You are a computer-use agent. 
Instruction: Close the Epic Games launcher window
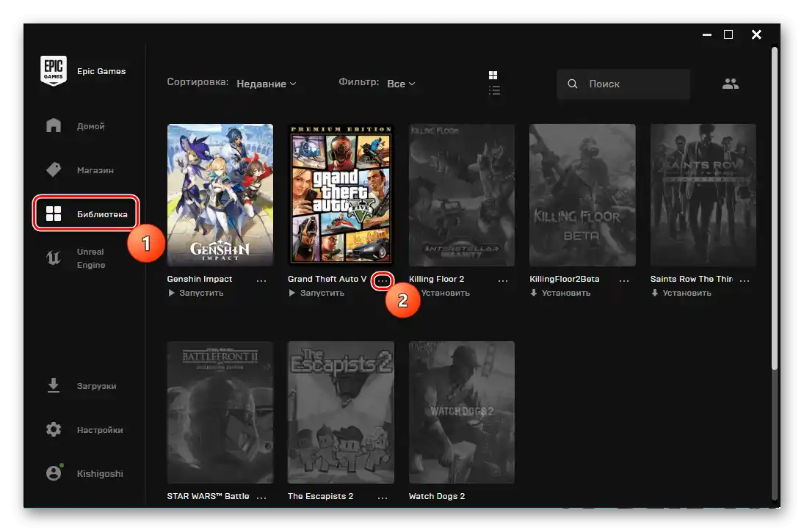[x=756, y=34]
